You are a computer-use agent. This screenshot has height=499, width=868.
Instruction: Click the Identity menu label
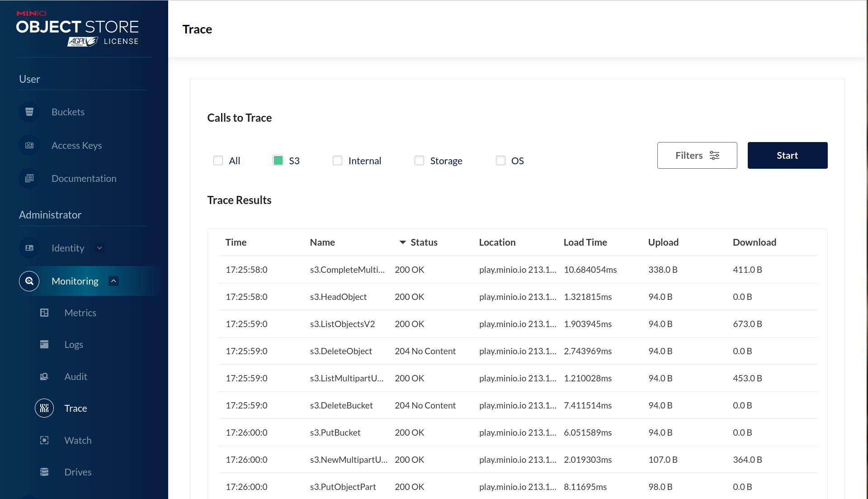(68, 248)
